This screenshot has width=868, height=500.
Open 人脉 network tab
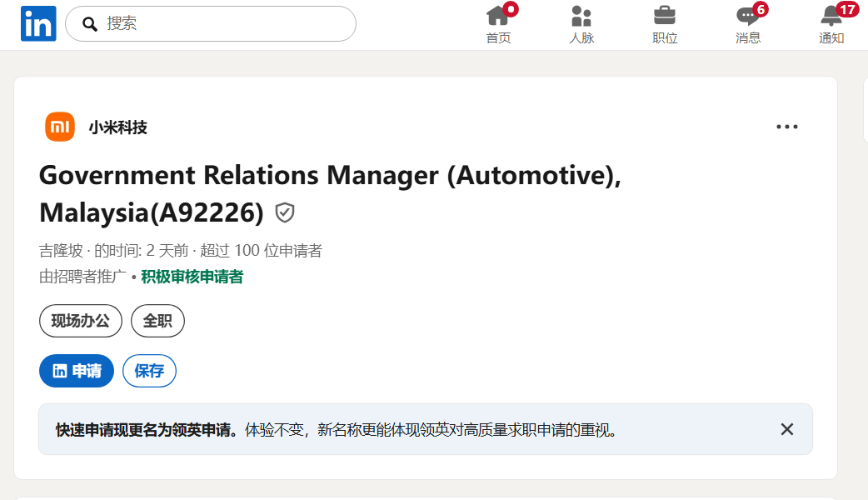581,24
